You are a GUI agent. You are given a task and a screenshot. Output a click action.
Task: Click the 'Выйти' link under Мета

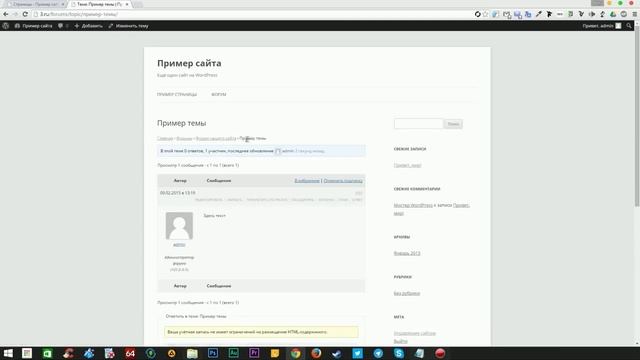tap(400, 341)
